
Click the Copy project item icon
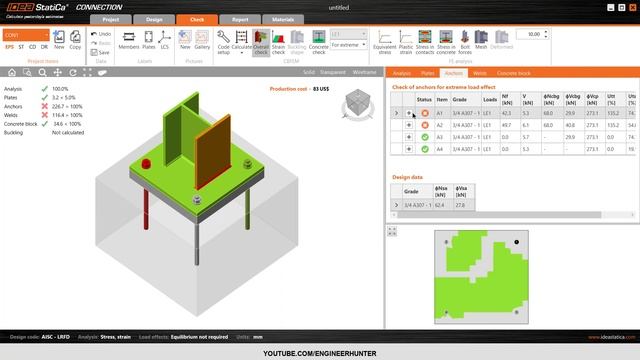tap(75, 40)
